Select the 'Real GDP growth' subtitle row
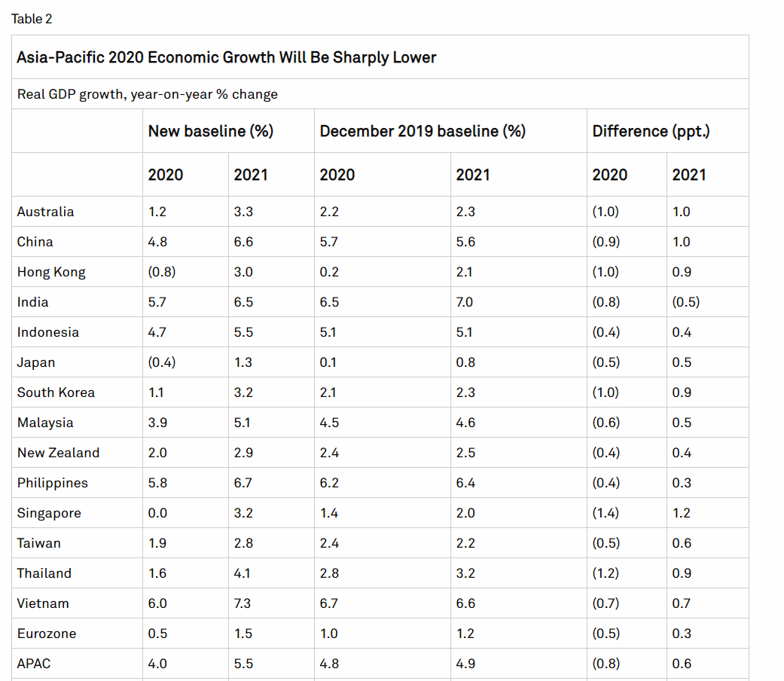Screen dimensions: 784x681 (x=148, y=94)
